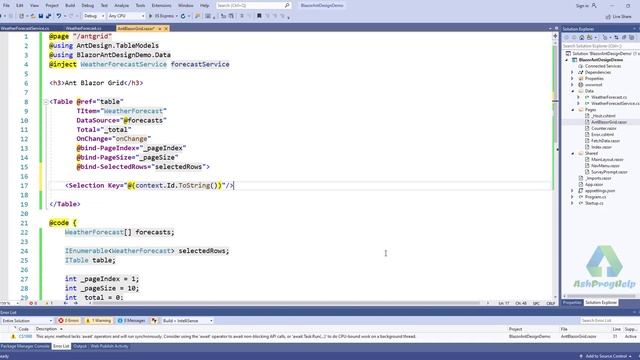Click the Build + IntelliSense filter icon
Viewport: 640px width, 360px height.
point(154,321)
